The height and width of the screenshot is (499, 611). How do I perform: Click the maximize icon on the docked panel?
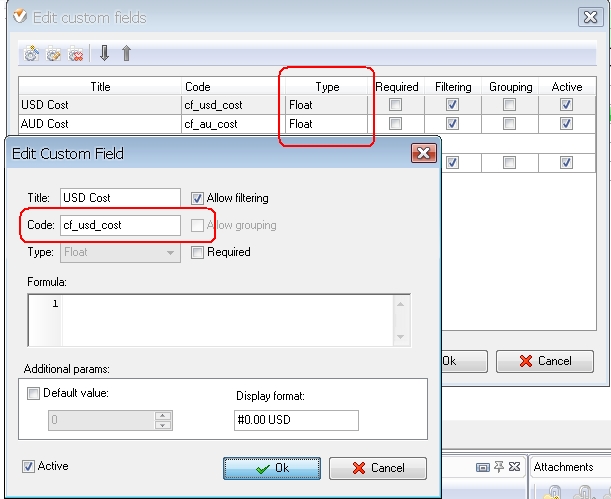click(483, 467)
